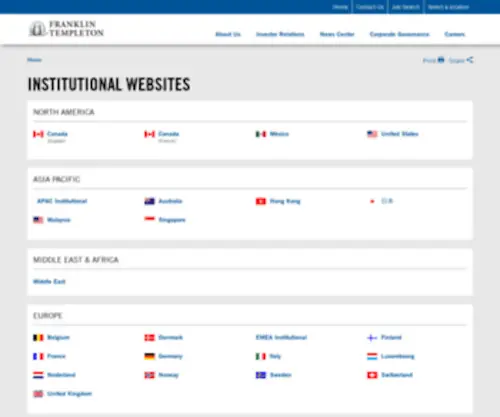
Task: Click the Franklin Templeton logo
Action: (x=66, y=29)
